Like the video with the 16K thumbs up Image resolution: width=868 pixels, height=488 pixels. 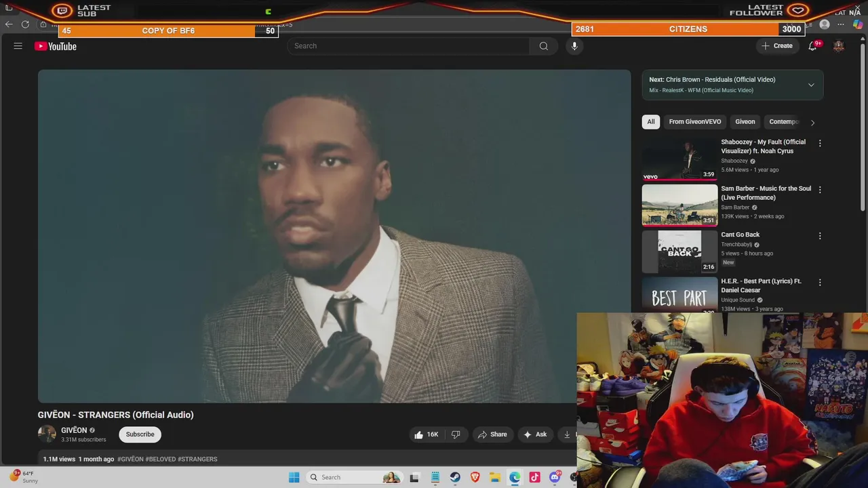coord(427,434)
